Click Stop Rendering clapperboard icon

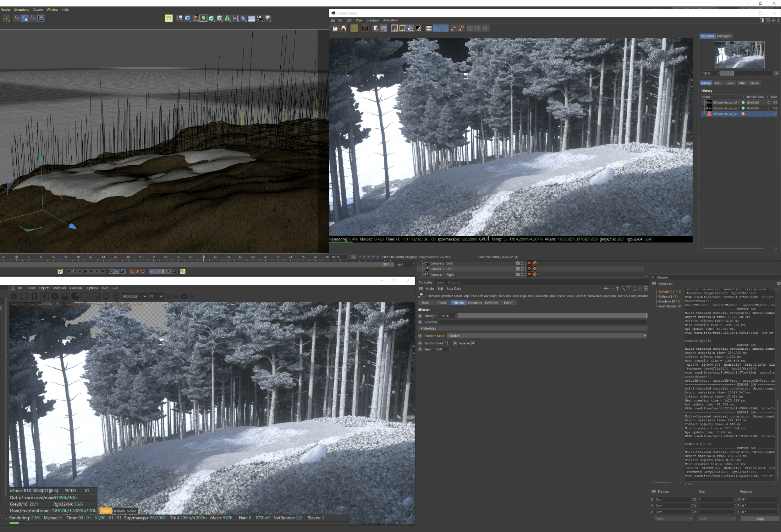365,28
